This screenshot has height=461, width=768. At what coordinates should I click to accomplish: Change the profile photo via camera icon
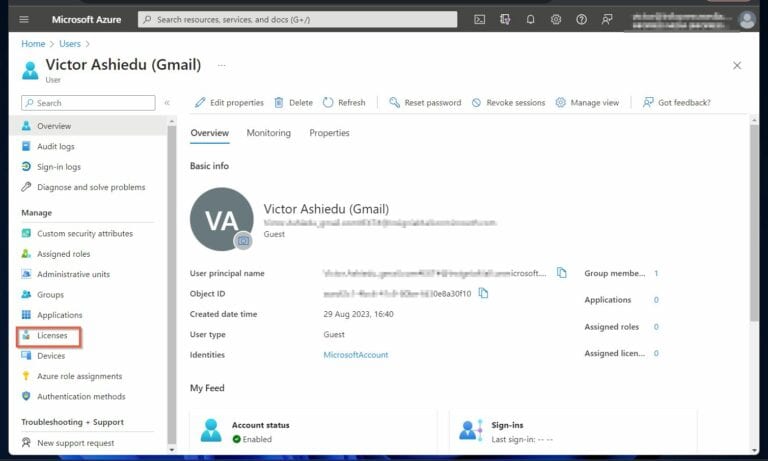click(x=243, y=241)
